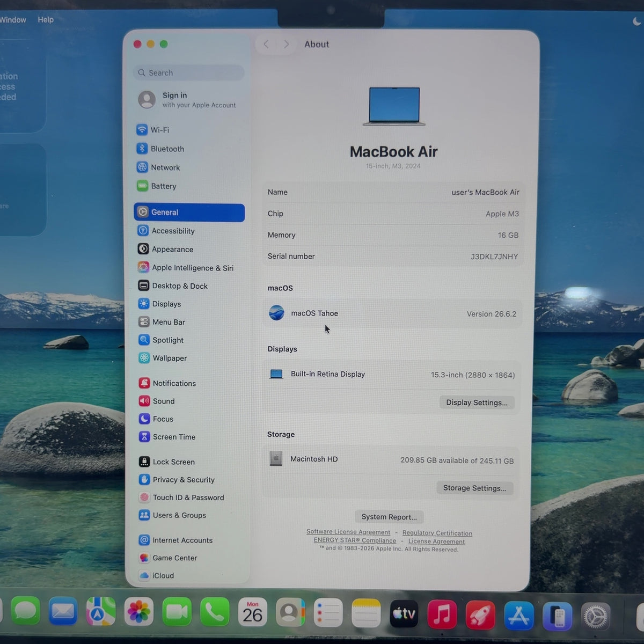Click the Display Settings... button
644x644 pixels.
coord(477,402)
